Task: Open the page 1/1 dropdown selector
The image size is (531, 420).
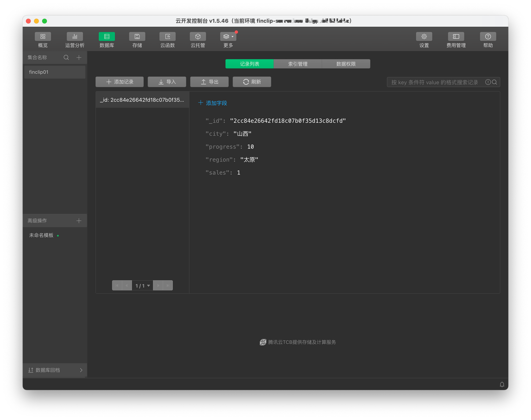Action: tap(143, 286)
